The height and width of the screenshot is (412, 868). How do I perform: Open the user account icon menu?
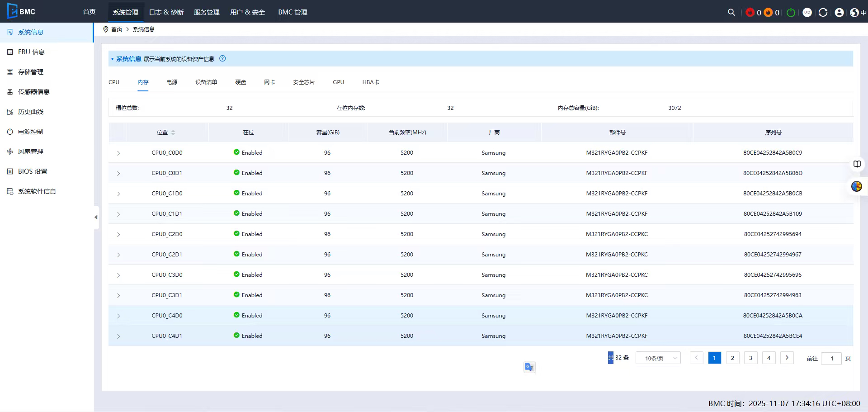[x=839, y=13]
